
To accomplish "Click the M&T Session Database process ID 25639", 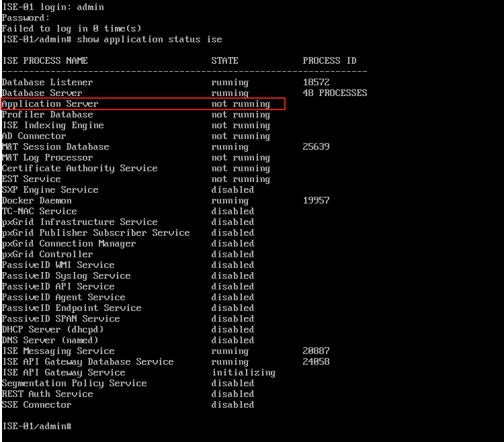I will pos(316,147).
